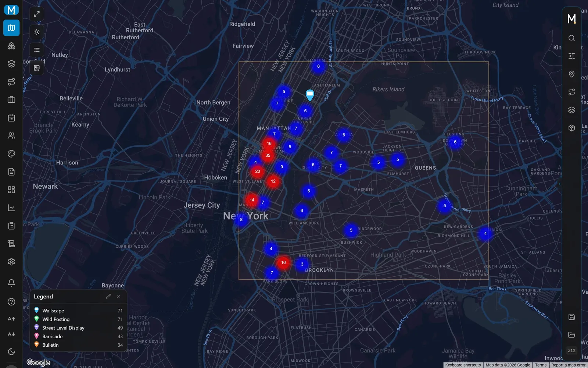Open the location pin icon in right panel

pyautogui.click(x=571, y=74)
